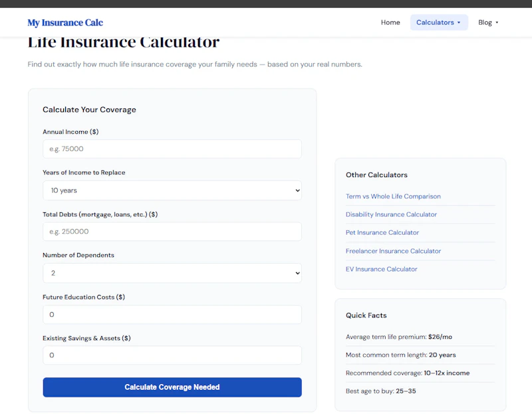532x414 pixels.
Task: Click the "Find out exactly how much" subtitle
Action: coord(195,64)
